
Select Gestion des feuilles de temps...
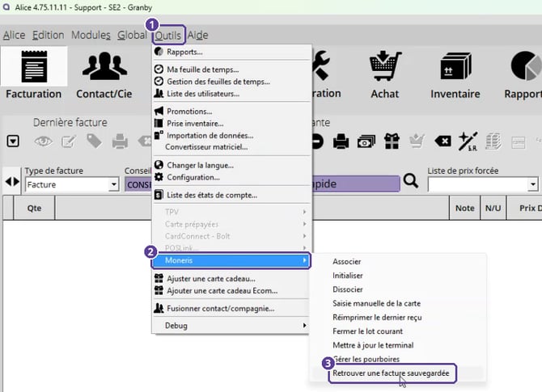coord(231,82)
